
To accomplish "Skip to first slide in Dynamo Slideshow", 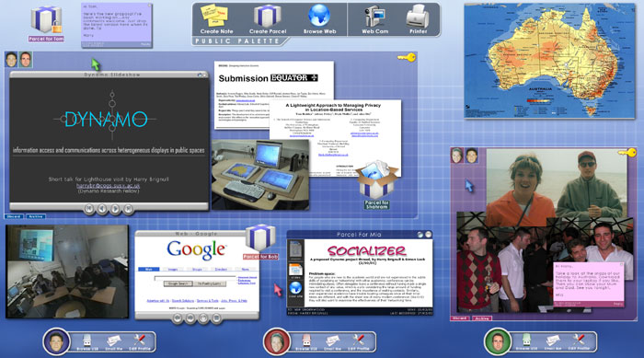I will coord(88,209).
